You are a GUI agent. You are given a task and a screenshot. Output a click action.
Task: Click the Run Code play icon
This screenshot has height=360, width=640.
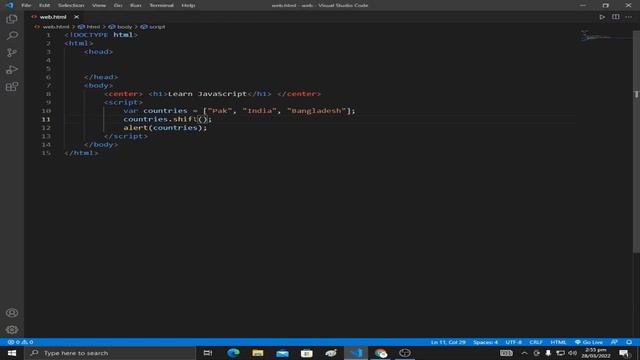[602, 17]
